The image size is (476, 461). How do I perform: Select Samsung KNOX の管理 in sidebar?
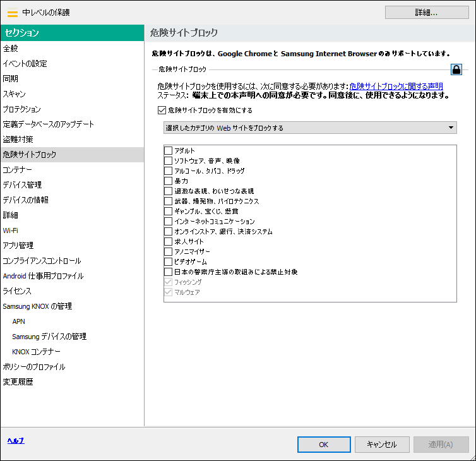[x=37, y=306]
